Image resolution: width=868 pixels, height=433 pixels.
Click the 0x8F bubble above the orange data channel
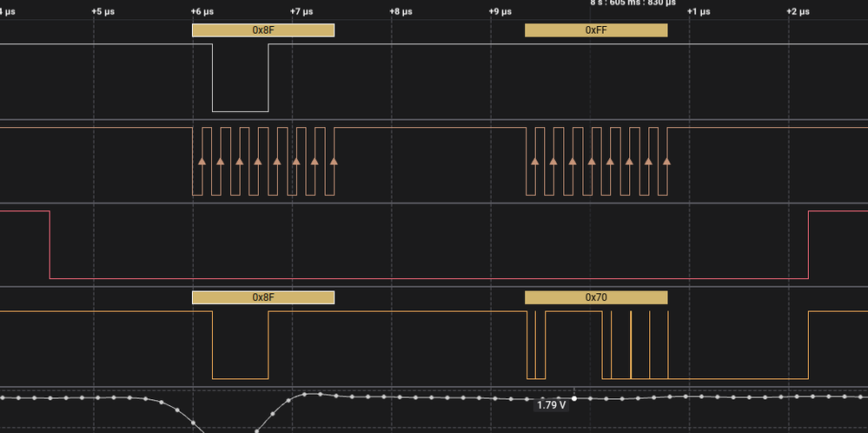[x=263, y=297]
